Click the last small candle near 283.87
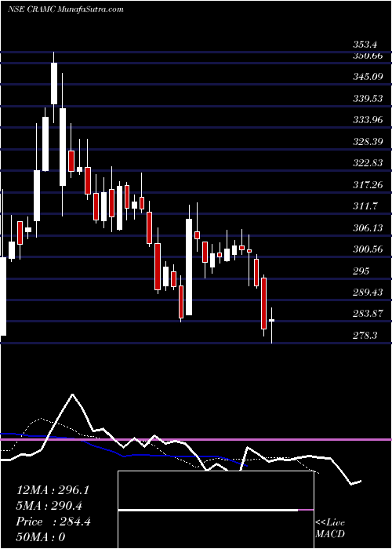392x549 pixels. pos(271,320)
